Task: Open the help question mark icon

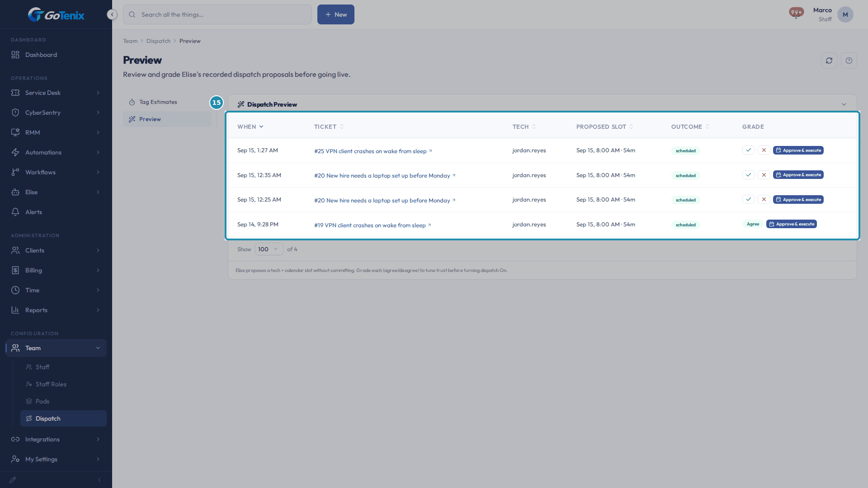Action: (849, 61)
